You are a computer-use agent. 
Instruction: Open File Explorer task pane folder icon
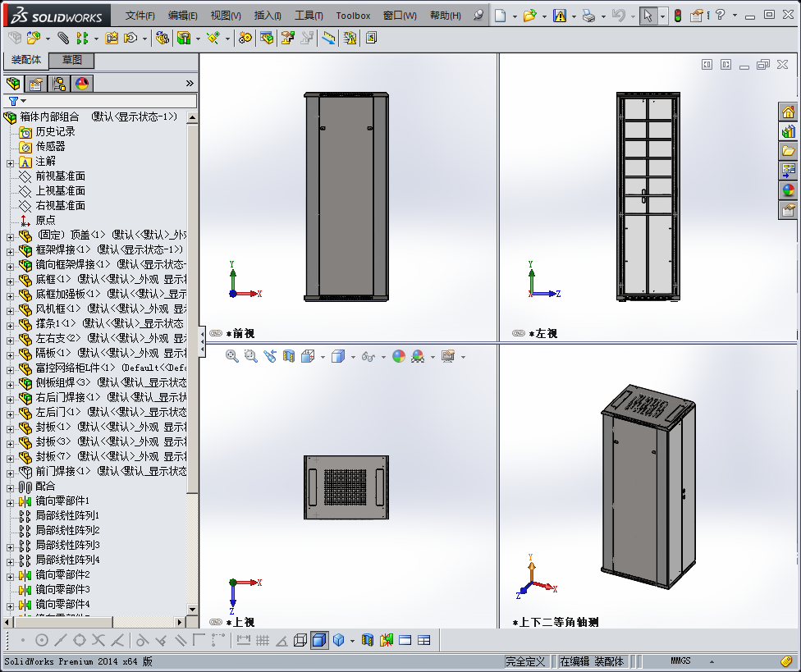click(x=788, y=151)
